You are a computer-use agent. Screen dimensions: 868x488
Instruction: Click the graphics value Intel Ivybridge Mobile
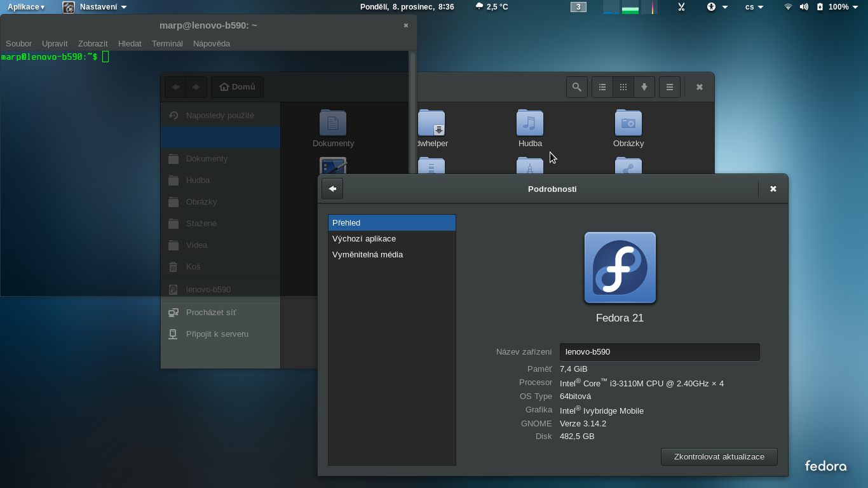(602, 410)
